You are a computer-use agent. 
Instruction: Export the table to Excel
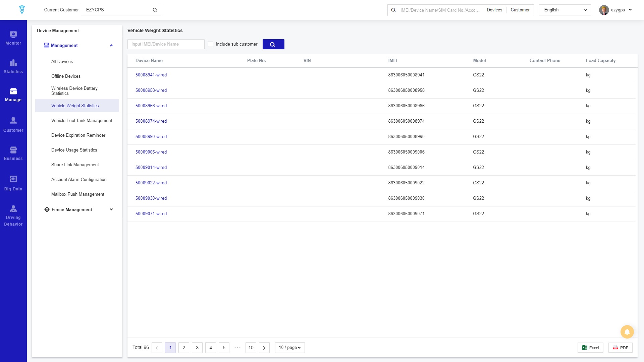tap(590, 348)
